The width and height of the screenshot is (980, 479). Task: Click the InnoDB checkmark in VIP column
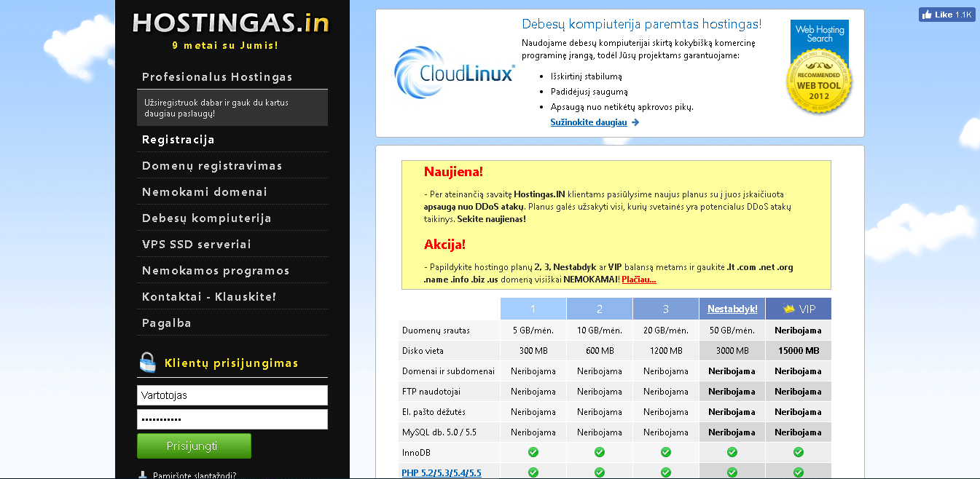[799, 453]
